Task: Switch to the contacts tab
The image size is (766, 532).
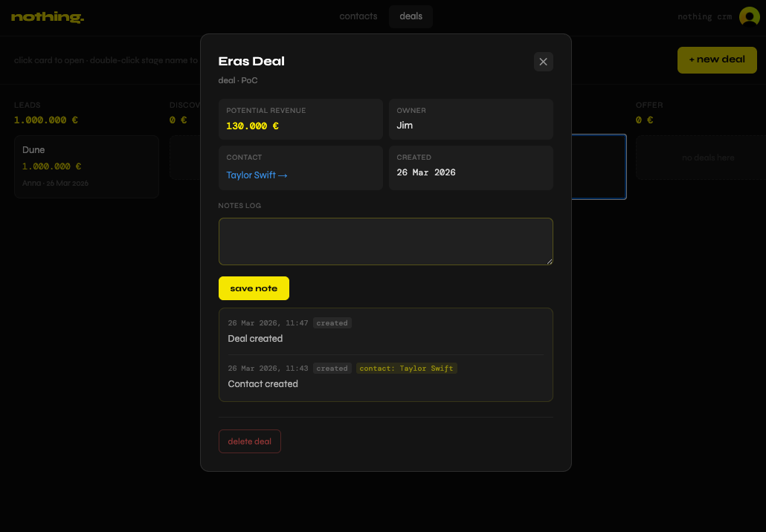Action: (x=358, y=16)
